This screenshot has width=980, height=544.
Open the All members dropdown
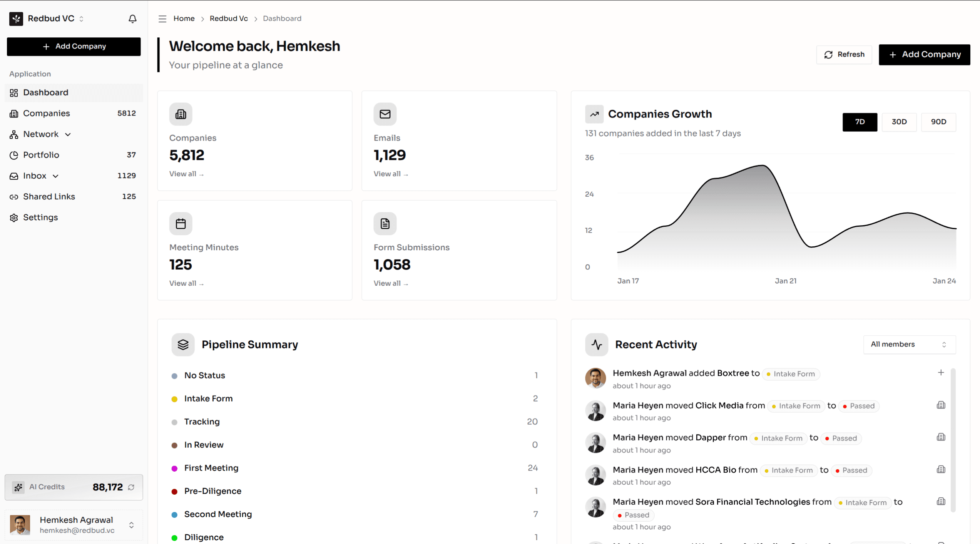pos(909,344)
